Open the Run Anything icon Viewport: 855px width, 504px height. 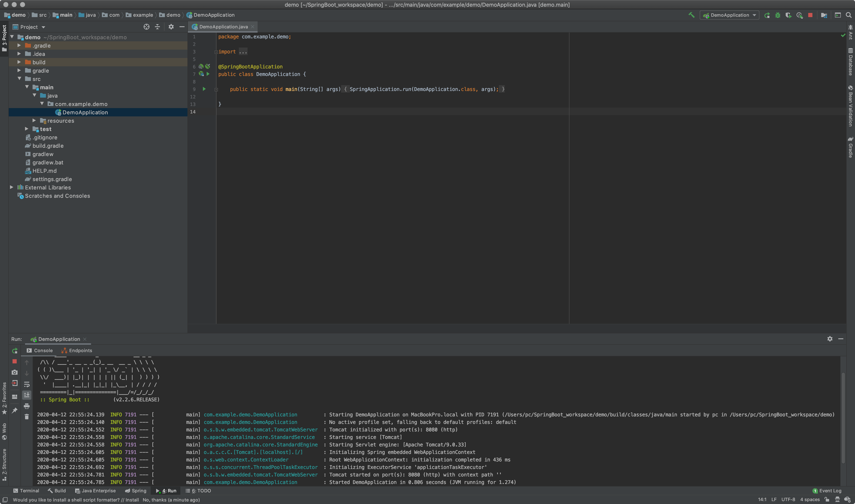pyautogui.click(x=838, y=15)
